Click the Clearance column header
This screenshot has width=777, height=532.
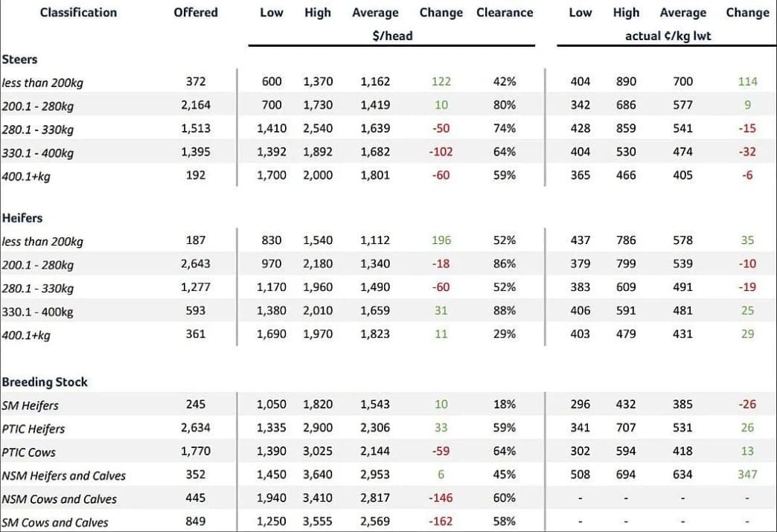(505, 13)
